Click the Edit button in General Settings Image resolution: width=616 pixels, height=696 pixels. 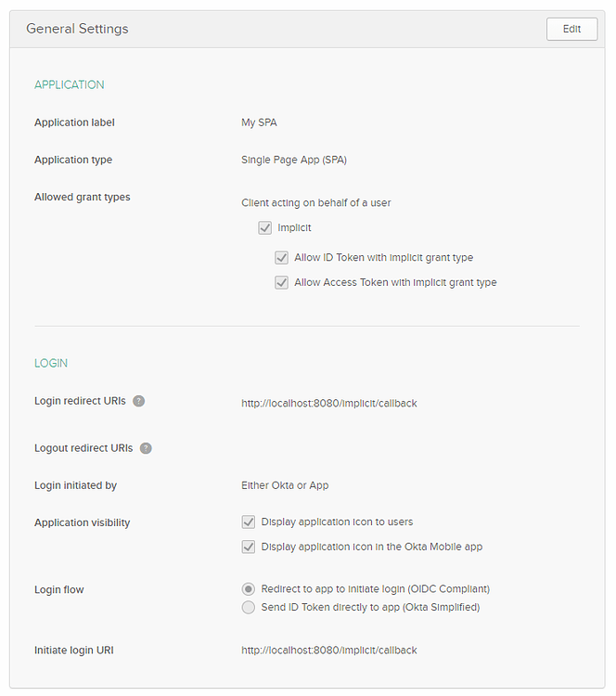571,29
